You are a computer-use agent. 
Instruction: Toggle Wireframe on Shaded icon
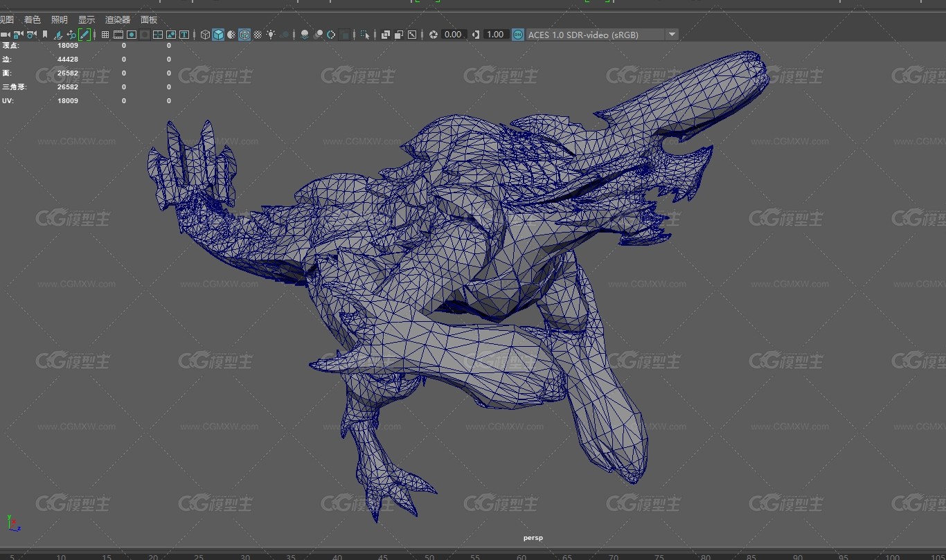coord(244,35)
